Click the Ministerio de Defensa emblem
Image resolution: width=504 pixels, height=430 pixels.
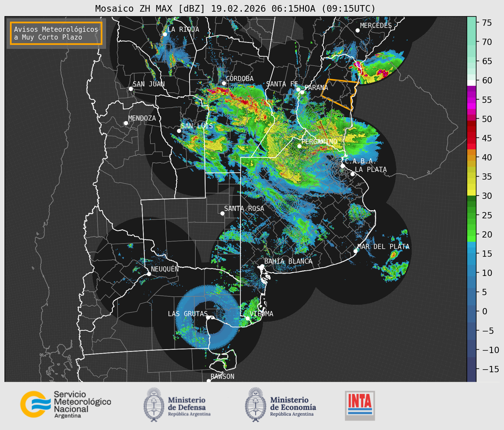(154, 405)
